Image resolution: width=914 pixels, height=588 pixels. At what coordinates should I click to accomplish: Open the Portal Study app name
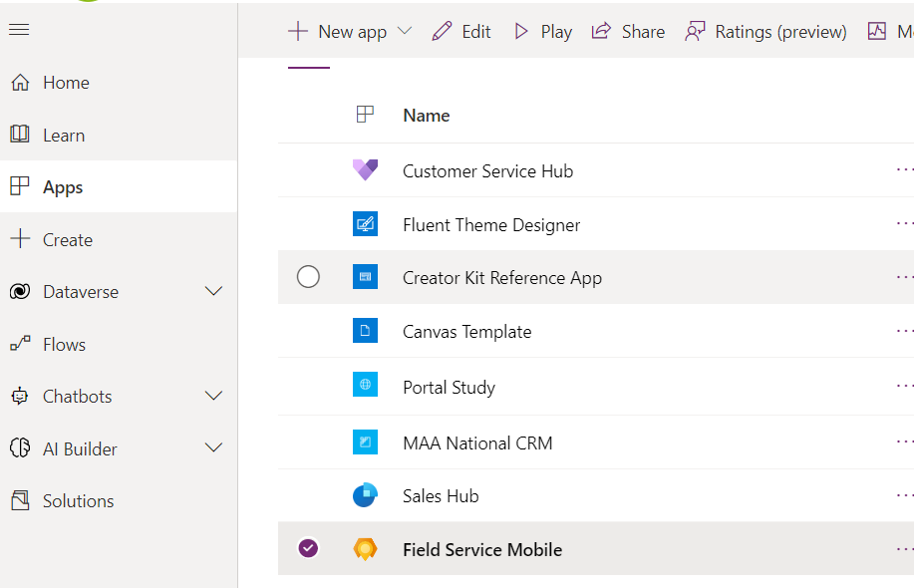pos(449,388)
